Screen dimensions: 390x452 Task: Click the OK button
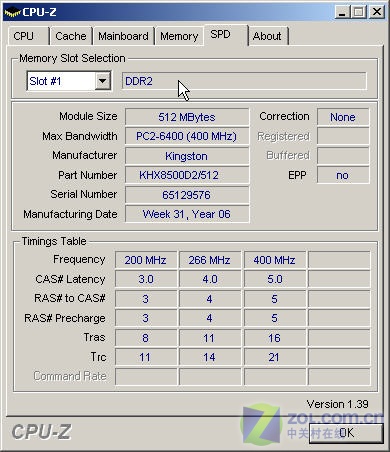[x=346, y=433]
